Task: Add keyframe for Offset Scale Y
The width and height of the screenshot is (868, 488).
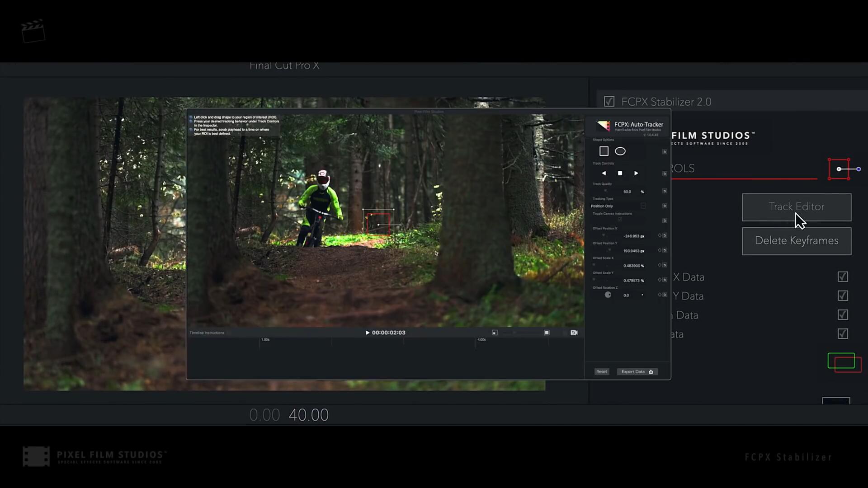Action: 660,280
